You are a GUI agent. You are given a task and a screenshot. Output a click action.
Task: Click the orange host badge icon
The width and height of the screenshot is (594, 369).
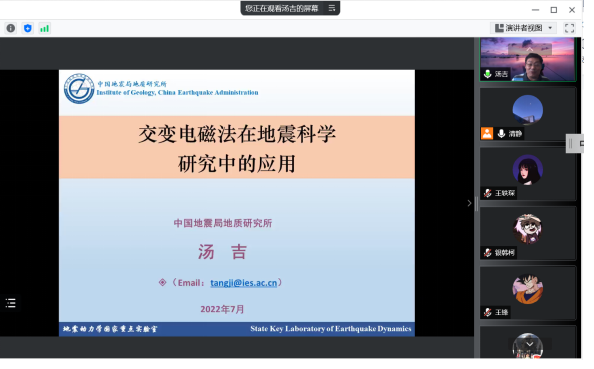click(x=487, y=133)
